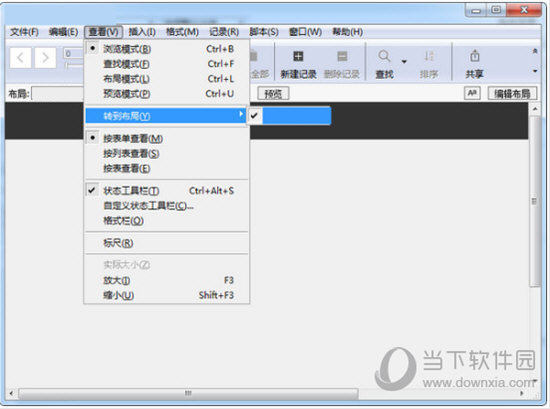Image resolution: width=550 pixels, height=409 pixels.
Task: Open the 格式(M) Format menu
Action: click(x=182, y=32)
